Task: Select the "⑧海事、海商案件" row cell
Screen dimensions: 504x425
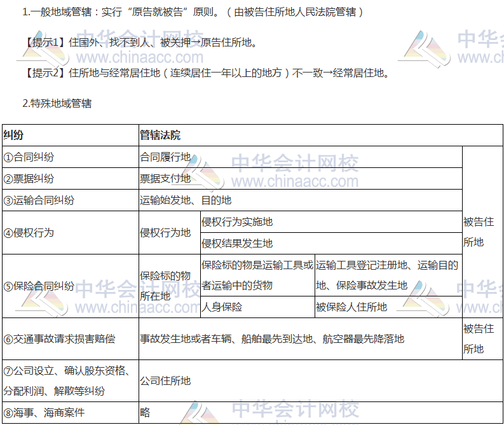Action: 44,413
